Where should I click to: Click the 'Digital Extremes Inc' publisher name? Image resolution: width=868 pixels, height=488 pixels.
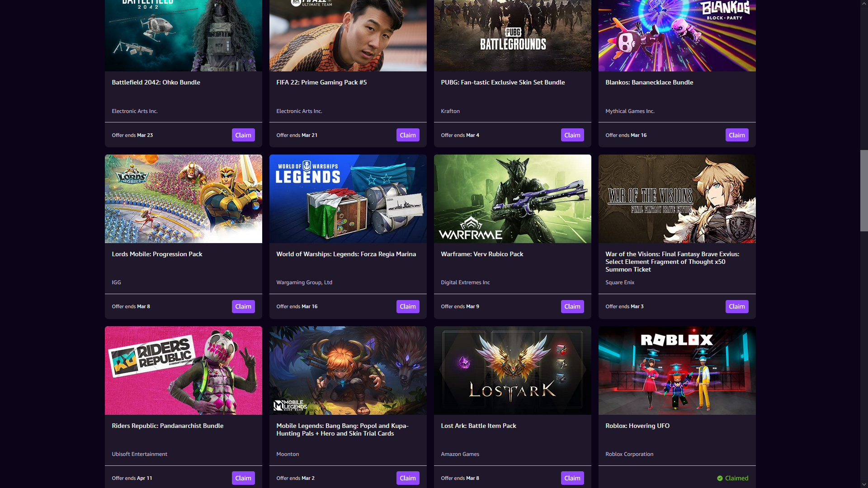pos(465,282)
